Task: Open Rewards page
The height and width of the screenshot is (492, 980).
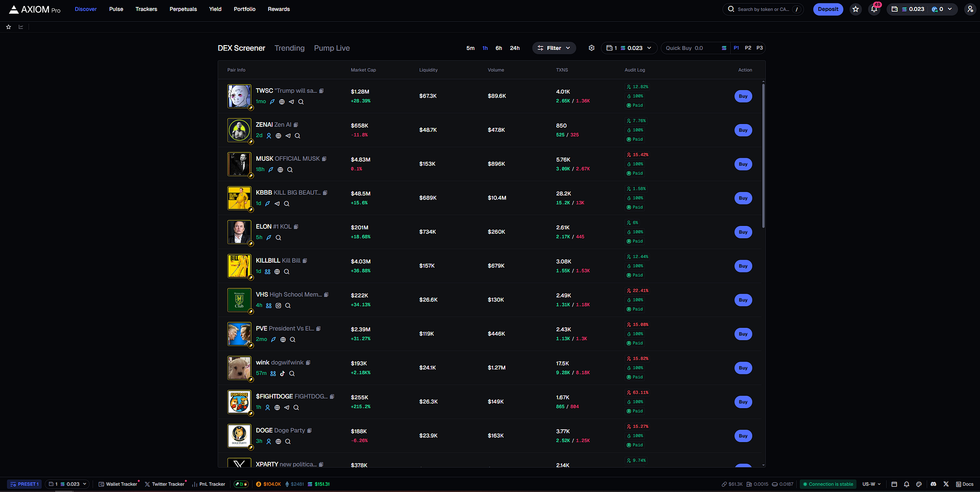Action: click(x=279, y=9)
